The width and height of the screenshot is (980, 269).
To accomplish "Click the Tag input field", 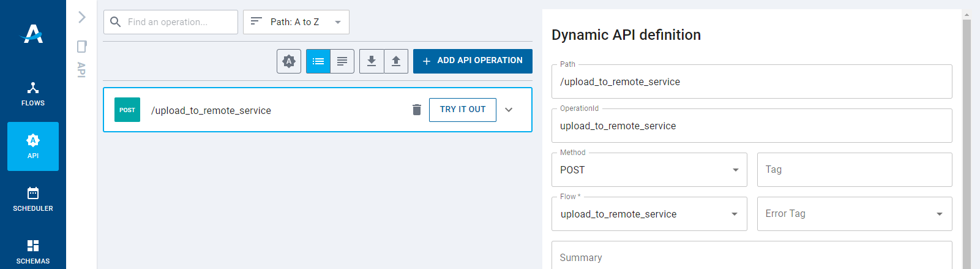I will pyautogui.click(x=855, y=170).
